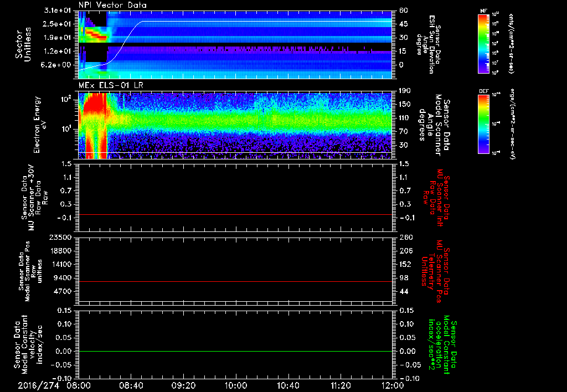Click the NF "cnts/(cm**2-sr-sec)" units label
Screen dimensions: 567x392
point(511,43)
